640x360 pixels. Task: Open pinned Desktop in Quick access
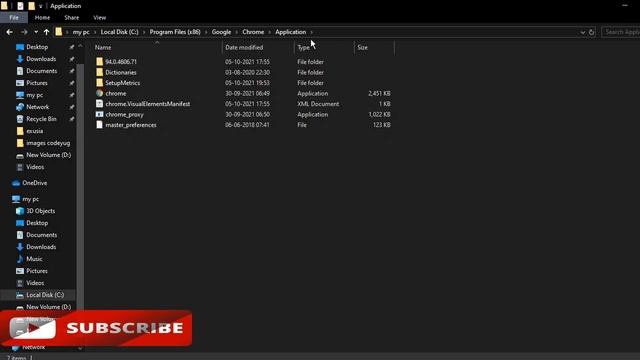point(37,47)
